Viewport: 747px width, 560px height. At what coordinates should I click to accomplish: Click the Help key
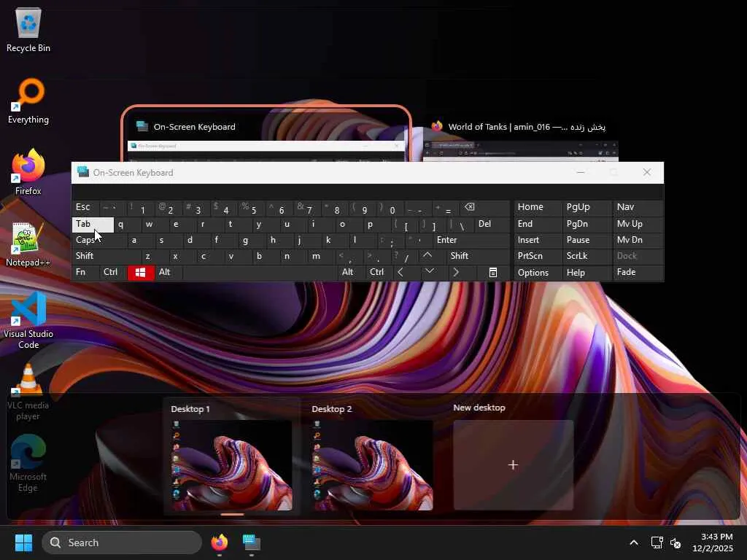pyautogui.click(x=587, y=273)
